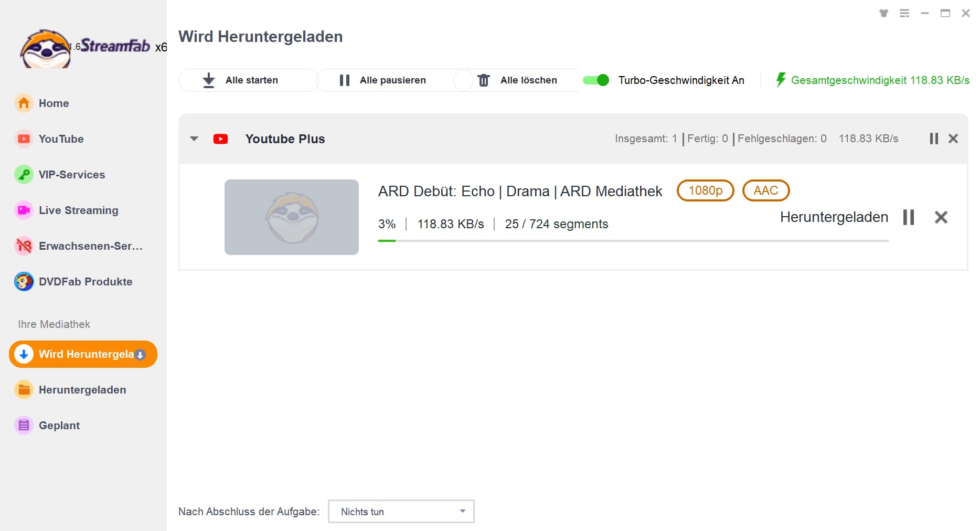Screen dimensions: 980x531
Task: Click the green lightning speed icon
Action: coord(781,80)
